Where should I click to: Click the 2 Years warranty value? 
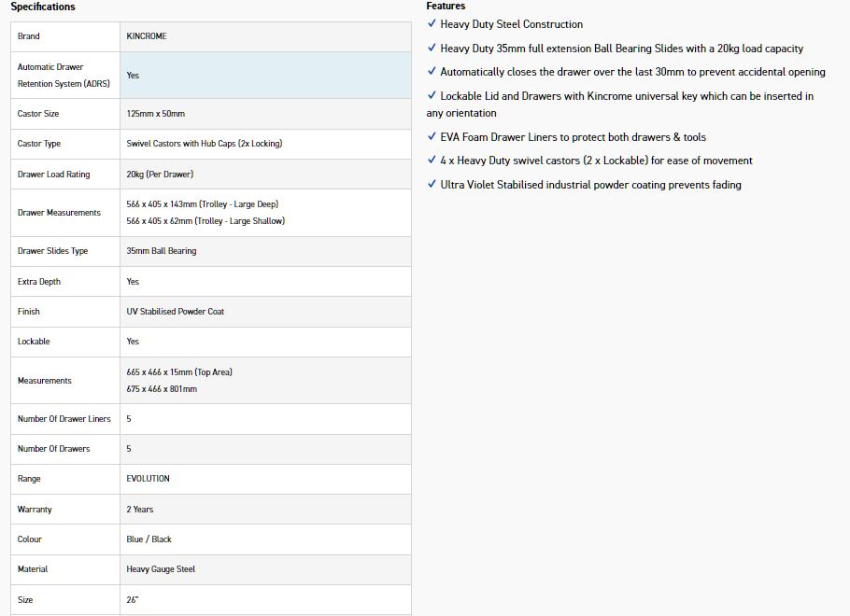pos(140,510)
